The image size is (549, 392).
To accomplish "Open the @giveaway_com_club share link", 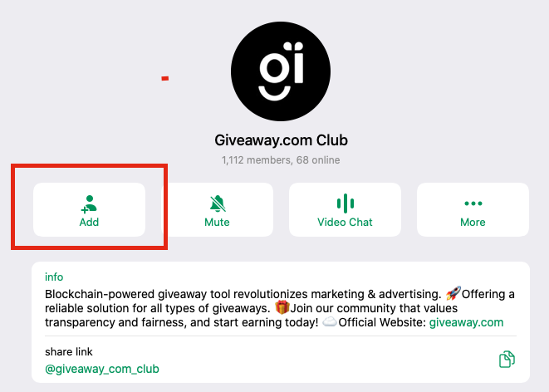I will (x=102, y=369).
